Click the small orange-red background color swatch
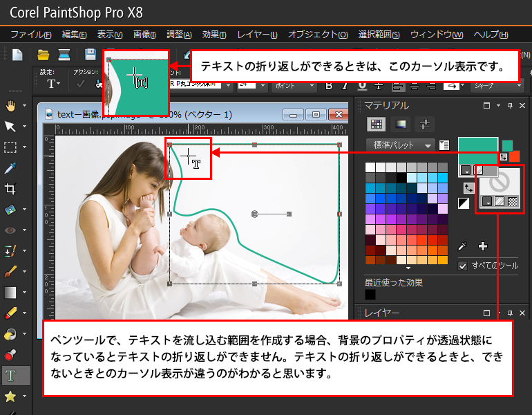This screenshot has height=415, width=532. pos(515,156)
